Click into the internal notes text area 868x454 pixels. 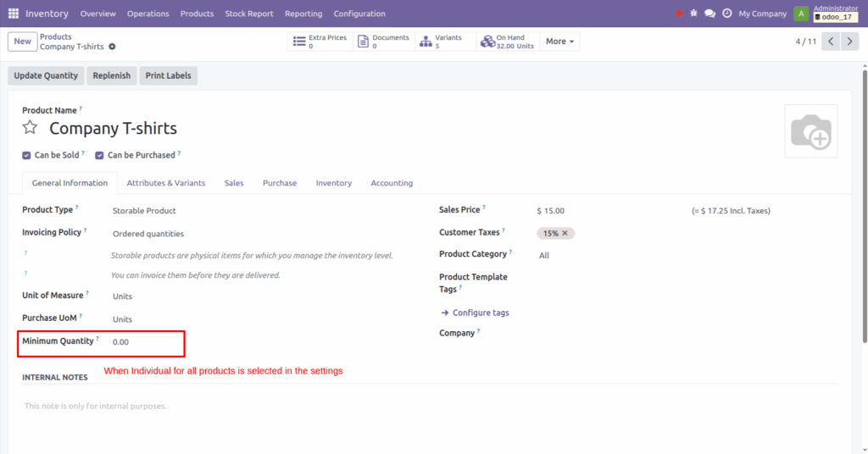pos(429,406)
